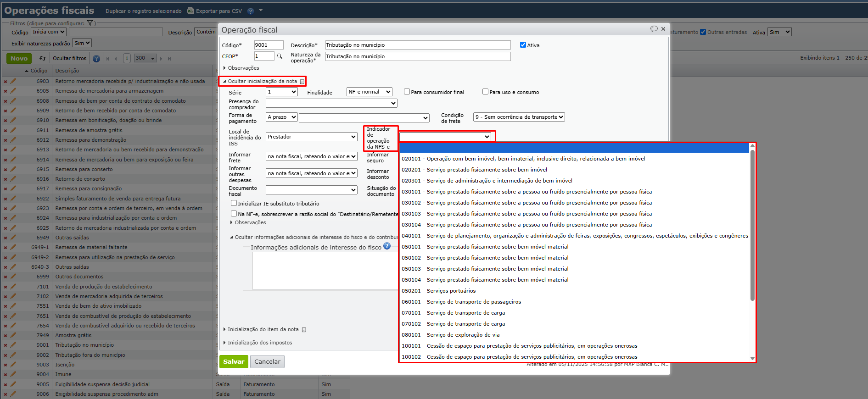This screenshot has height=399, width=868.
Task: Click the Exportar para CSV label
Action: pyautogui.click(x=218, y=11)
